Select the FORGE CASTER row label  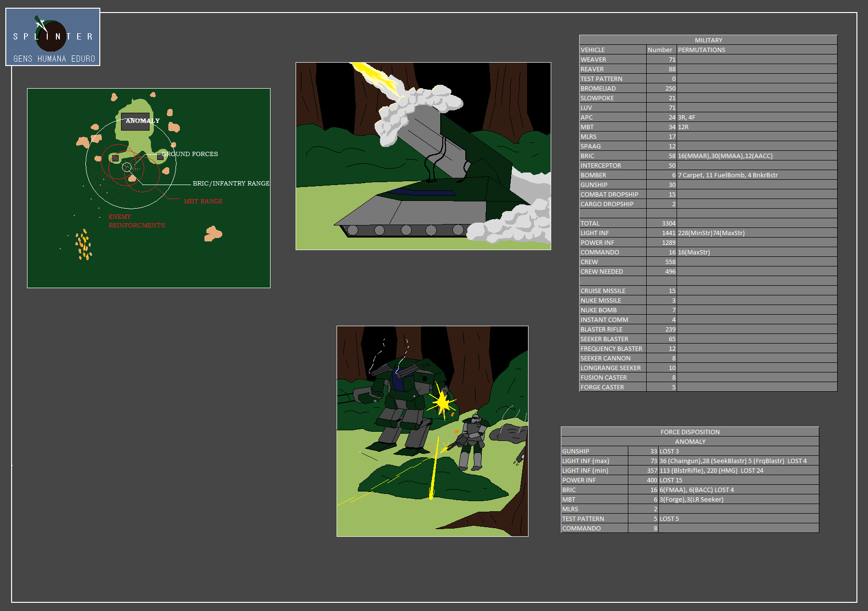[602, 387]
